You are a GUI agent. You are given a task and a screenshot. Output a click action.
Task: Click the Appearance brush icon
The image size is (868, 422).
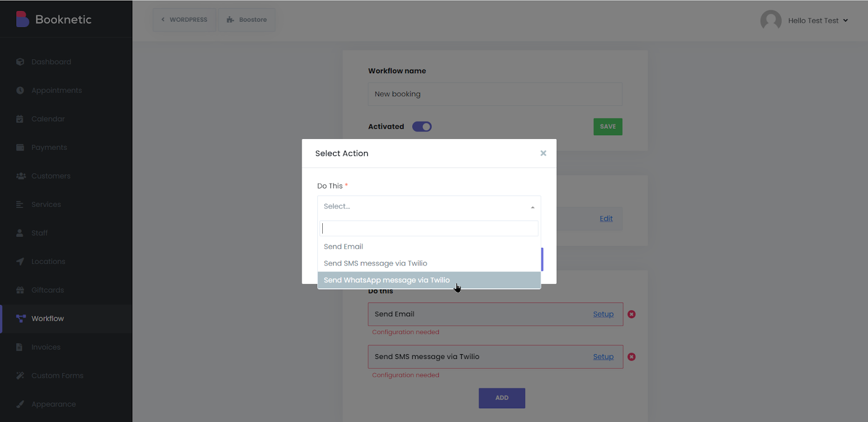tap(20, 404)
